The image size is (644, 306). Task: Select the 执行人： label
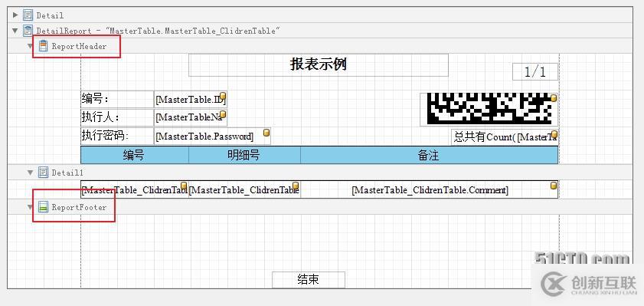click(117, 117)
